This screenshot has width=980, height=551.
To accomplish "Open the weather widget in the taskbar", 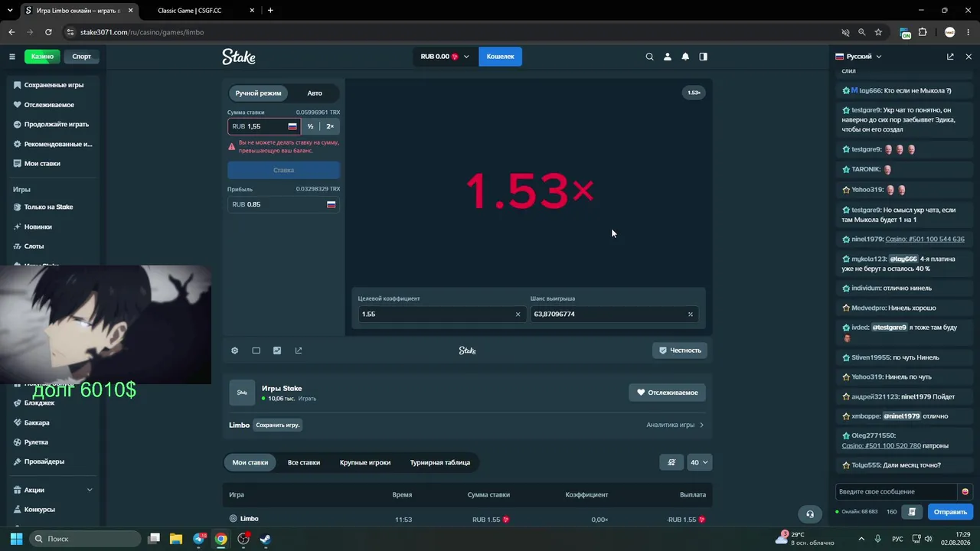I will point(804,539).
